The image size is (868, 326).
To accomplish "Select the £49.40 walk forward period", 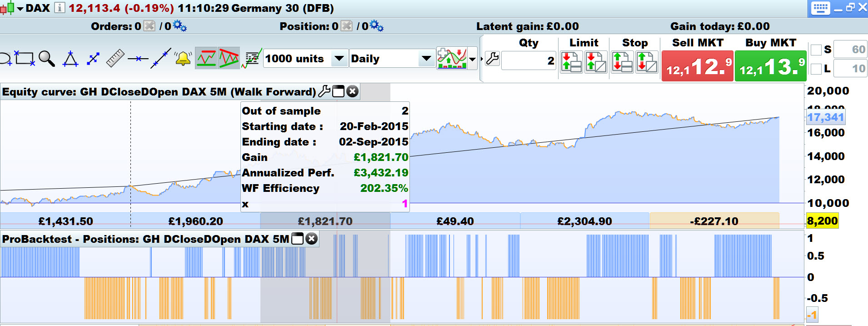I will pyautogui.click(x=455, y=221).
